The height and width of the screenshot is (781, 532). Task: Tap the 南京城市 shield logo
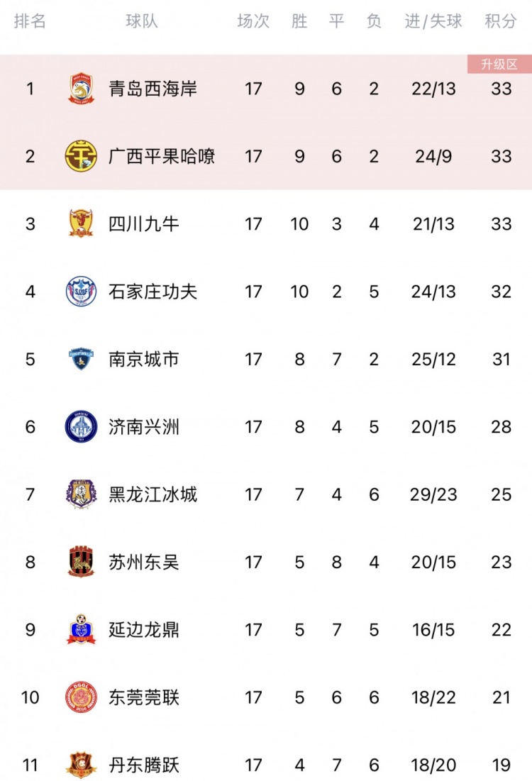click(81, 359)
